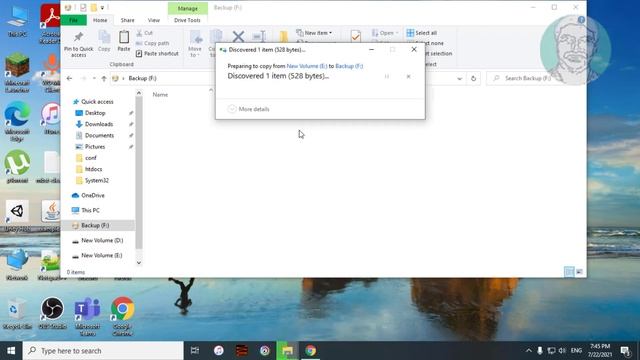Show hidden system tray icons

[529, 351]
